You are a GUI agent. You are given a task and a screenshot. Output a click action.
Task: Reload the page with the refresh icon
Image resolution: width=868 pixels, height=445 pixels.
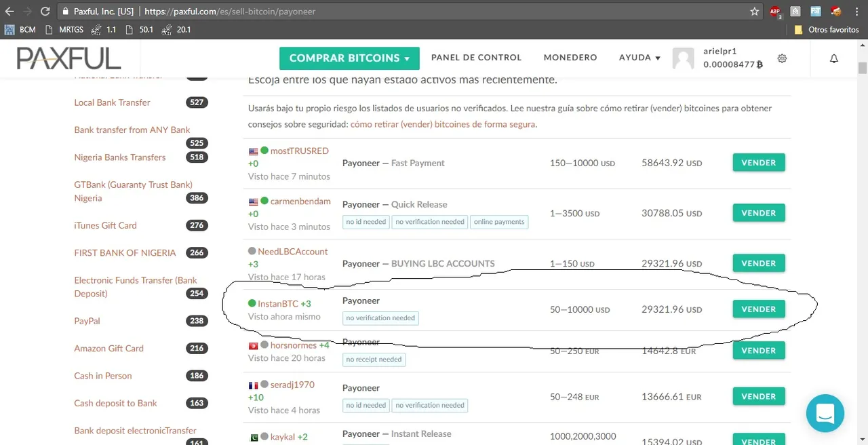[x=45, y=12]
